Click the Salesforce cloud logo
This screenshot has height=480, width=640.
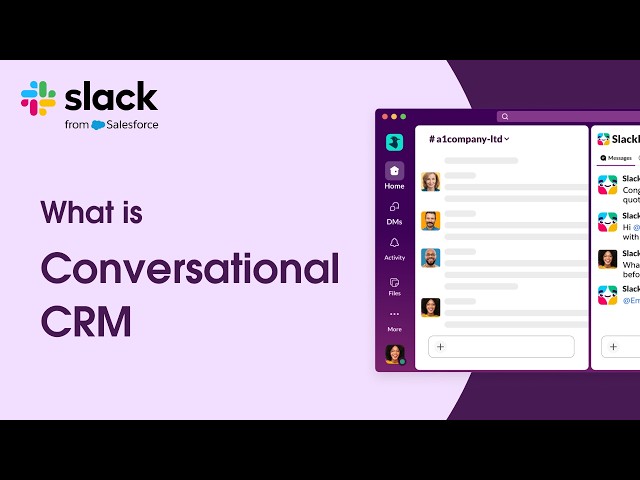[98, 125]
